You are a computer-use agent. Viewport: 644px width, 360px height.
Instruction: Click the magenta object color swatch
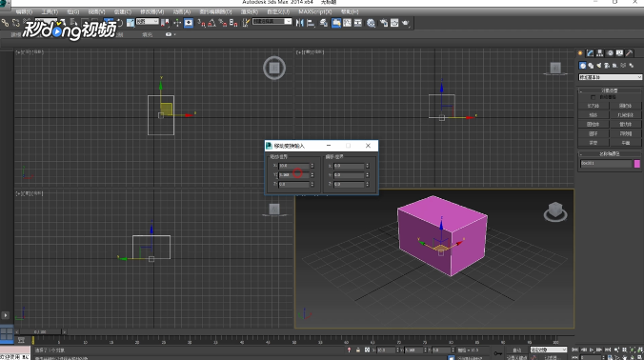click(637, 164)
